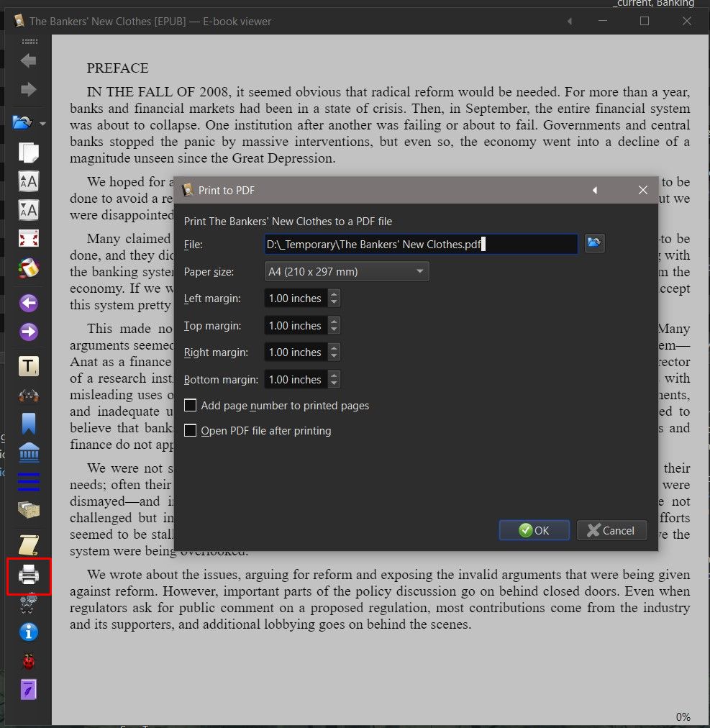Click the File path input field
Image resolution: width=710 pixels, height=728 pixels.
click(x=421, y=244)
